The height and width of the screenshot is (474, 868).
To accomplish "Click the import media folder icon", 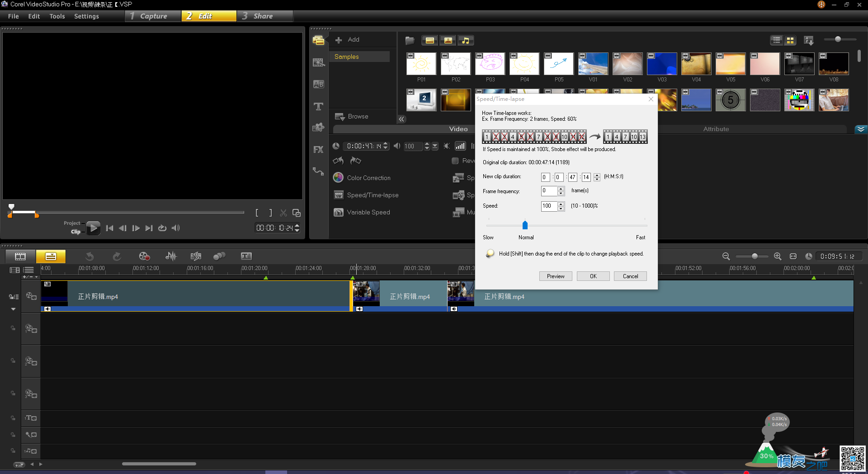I will point(410,40).
